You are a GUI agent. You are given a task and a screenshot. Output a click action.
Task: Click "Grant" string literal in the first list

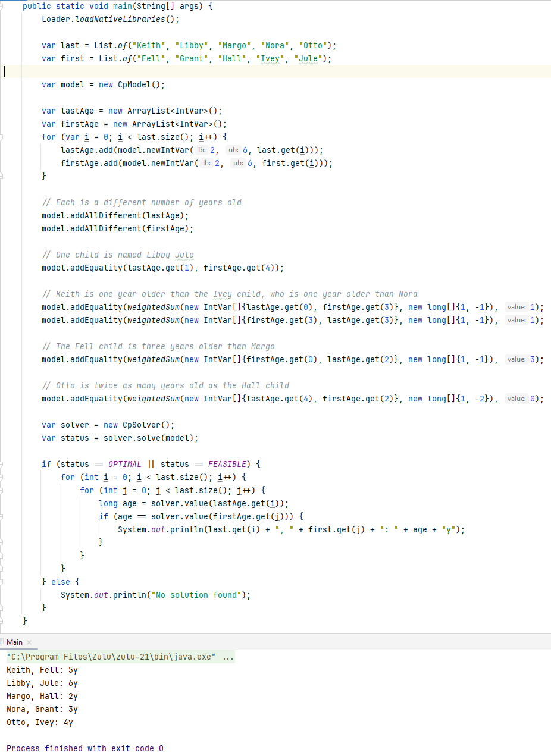click(x=192, y=58)
